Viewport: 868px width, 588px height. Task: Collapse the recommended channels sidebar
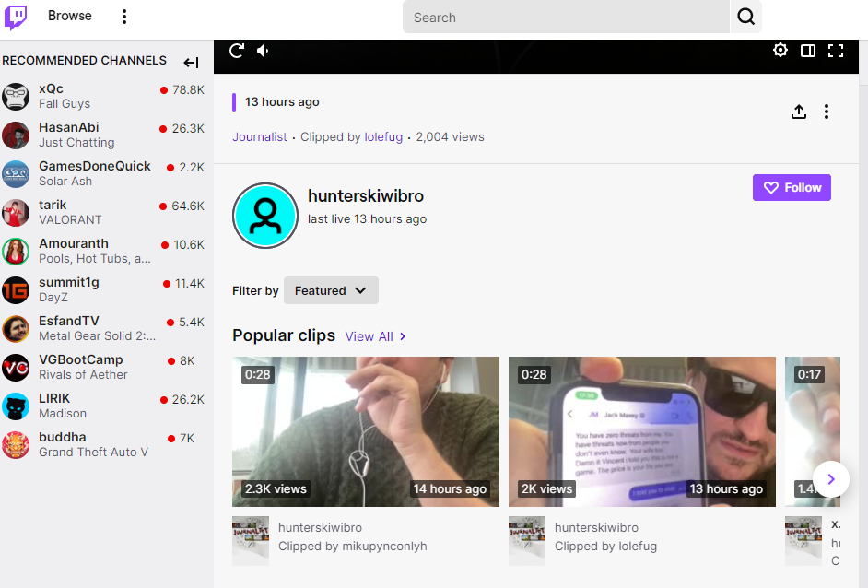[x=191, y=63]
